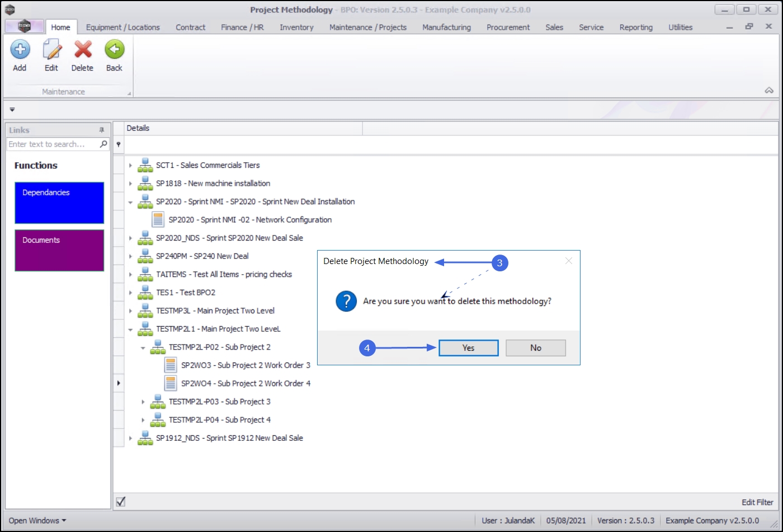The width and height of the screenshot is (783, 532).
Task: Click the pin icon on Links panel
Action: [101, 130]
